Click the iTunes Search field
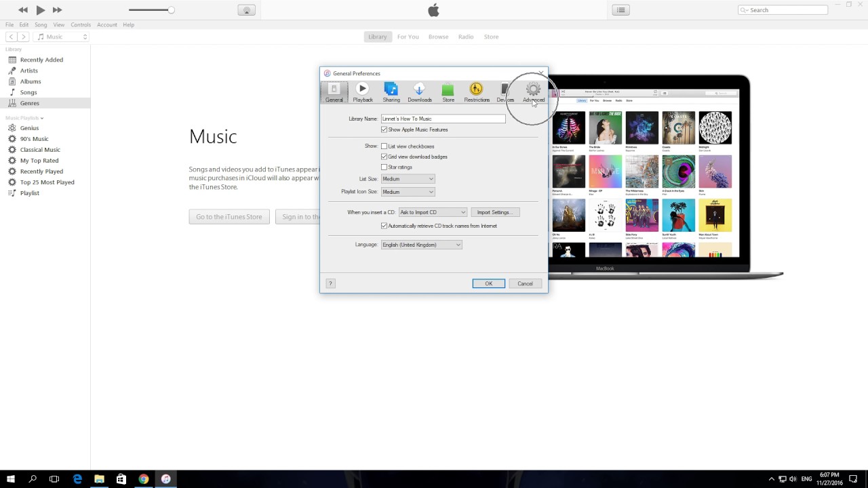Viewport: 868px width, 488px height. click(783, 9)
